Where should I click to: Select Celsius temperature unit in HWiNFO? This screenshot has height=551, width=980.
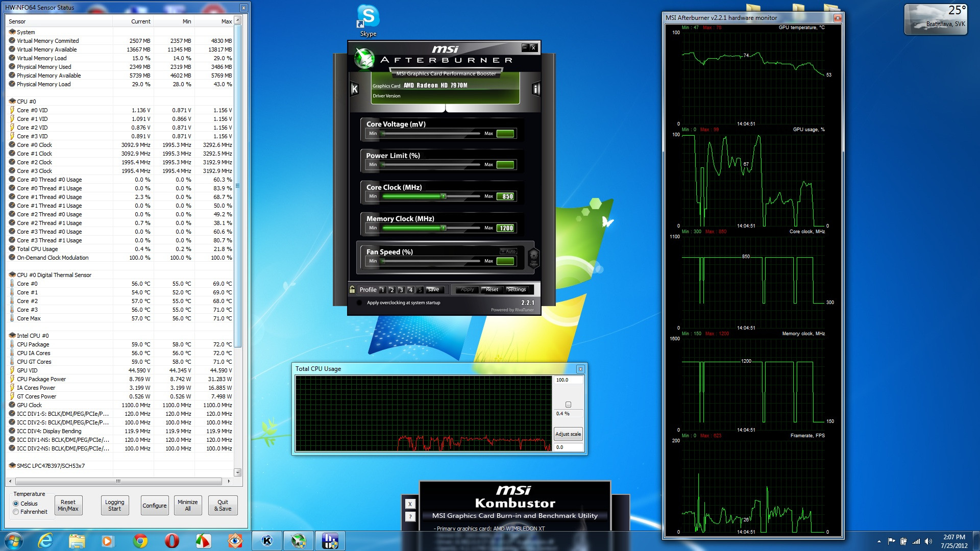[x=26, y=504]
